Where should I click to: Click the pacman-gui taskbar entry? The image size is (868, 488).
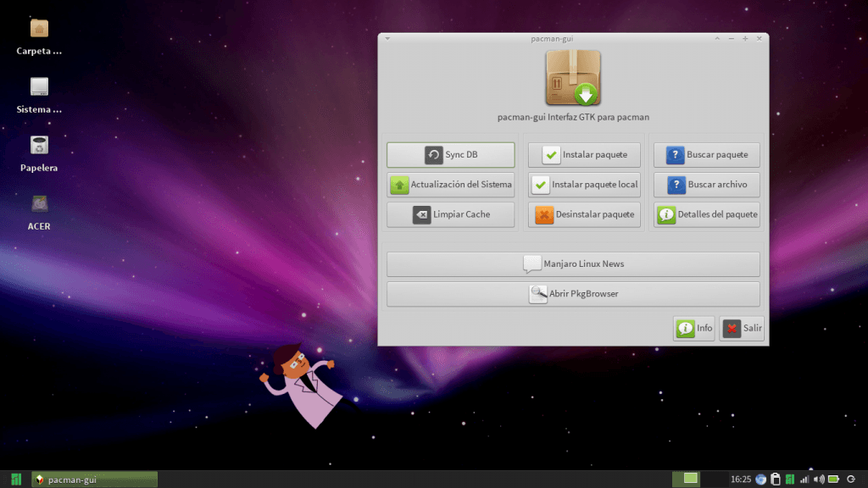[x=95, y=480]
